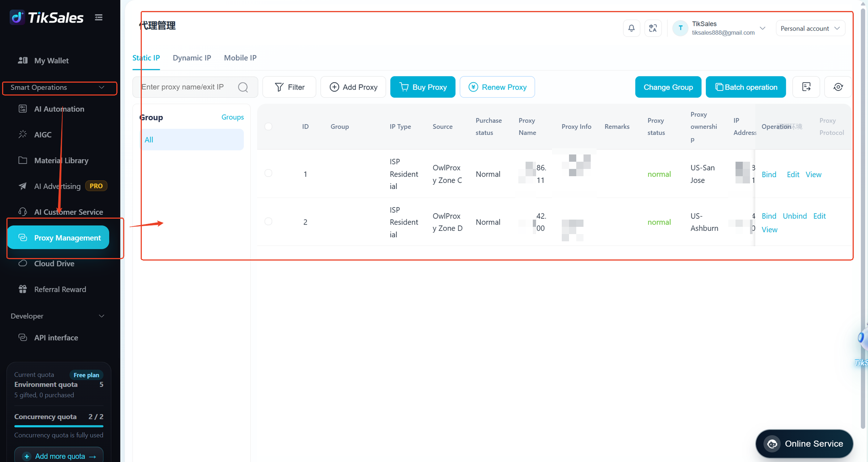Click the language translate icon
Viewport: 868px width, 462px height.
(x=653, y=28)
